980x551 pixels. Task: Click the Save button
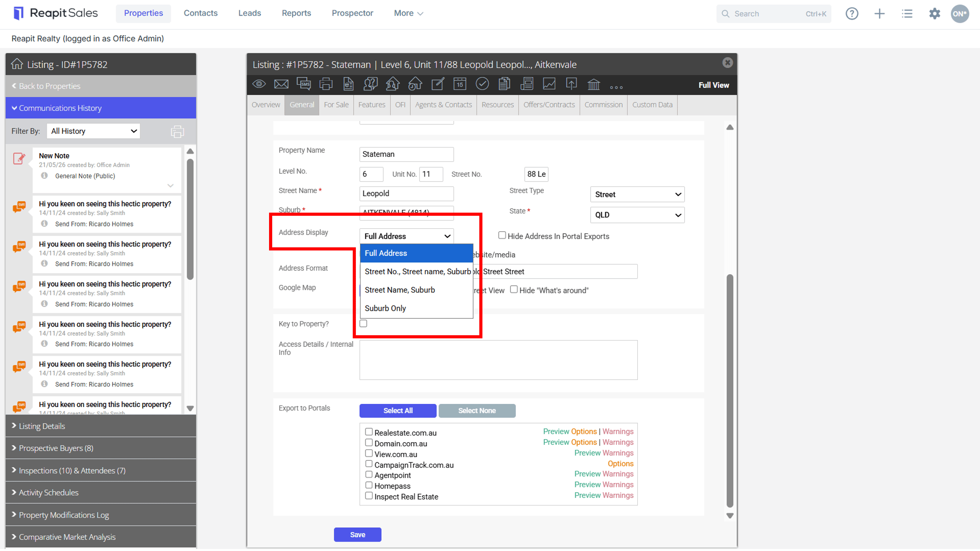pos(357,535)
